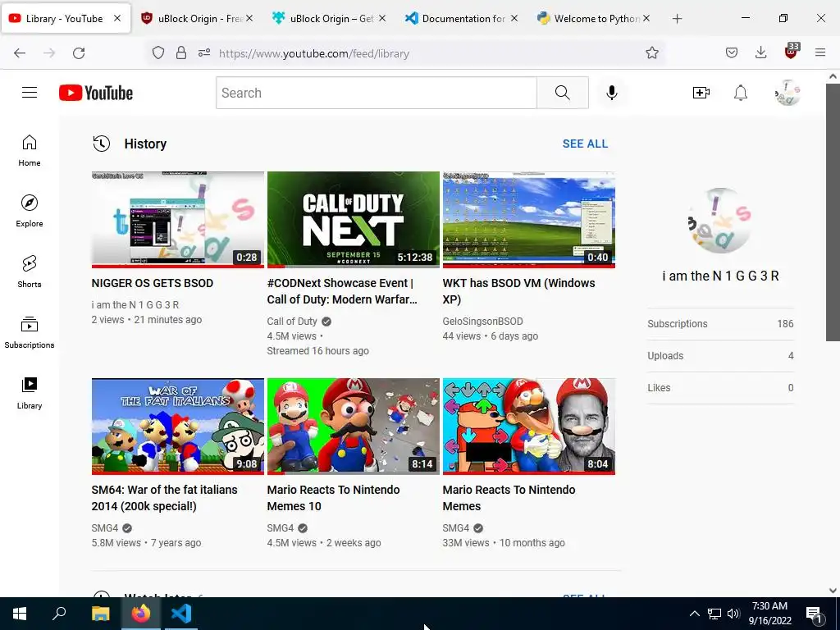Open the tracking protection shield icon
Viewport: 840px width, 630px height.
[x=158, y=53]
